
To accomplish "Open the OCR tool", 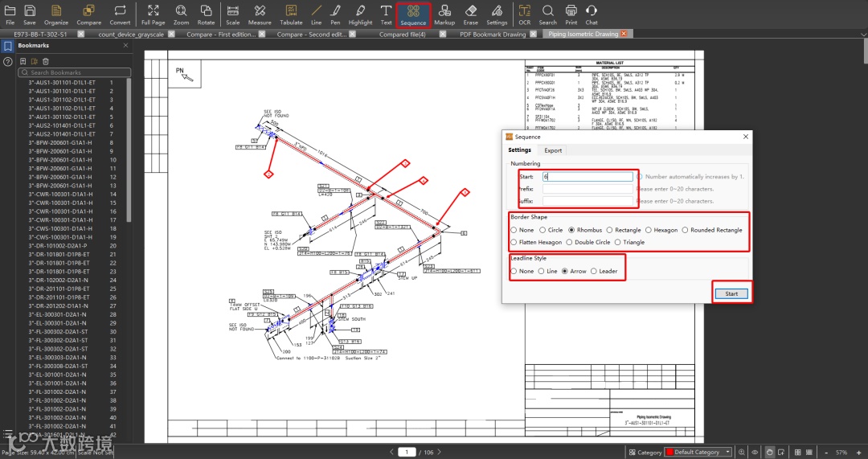I will (524, 15).
